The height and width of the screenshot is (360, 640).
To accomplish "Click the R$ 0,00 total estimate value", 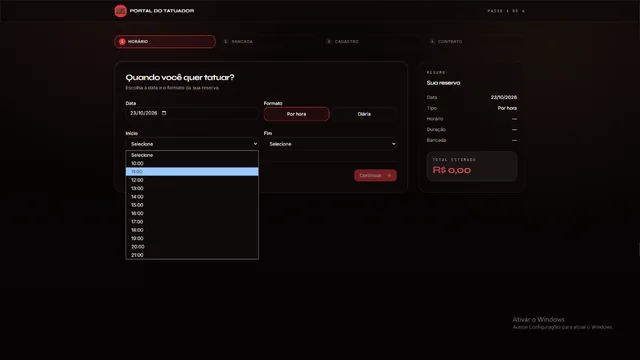I will click(451, 170).
